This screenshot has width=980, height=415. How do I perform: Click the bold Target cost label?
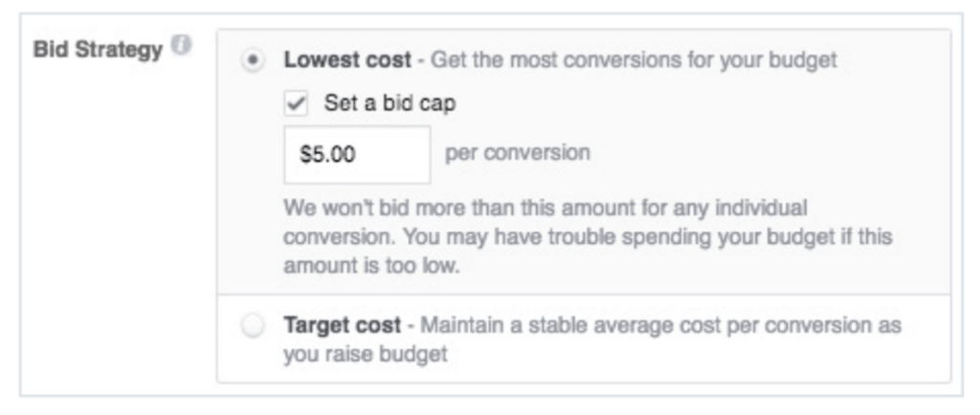pyautogui.click(x=343, y=325)
